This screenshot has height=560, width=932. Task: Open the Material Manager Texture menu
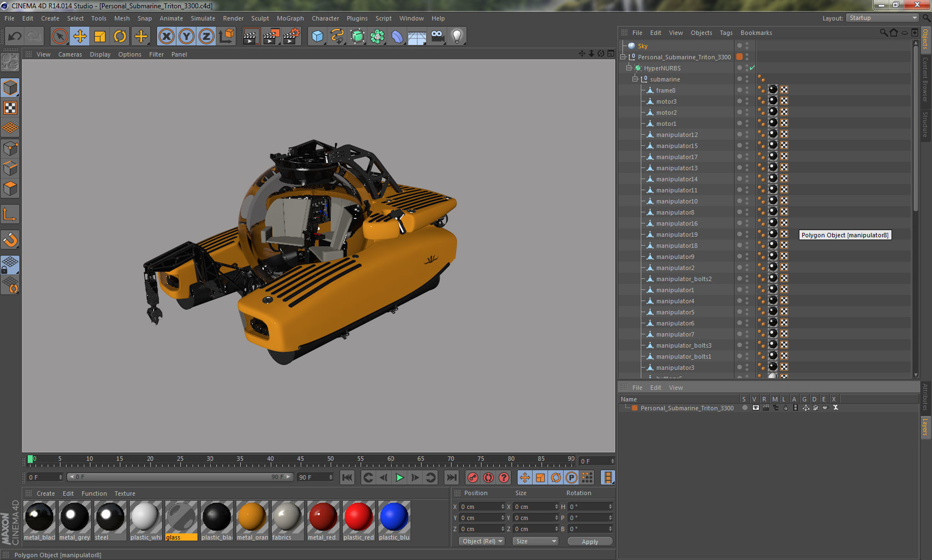[x=125, y=493]
